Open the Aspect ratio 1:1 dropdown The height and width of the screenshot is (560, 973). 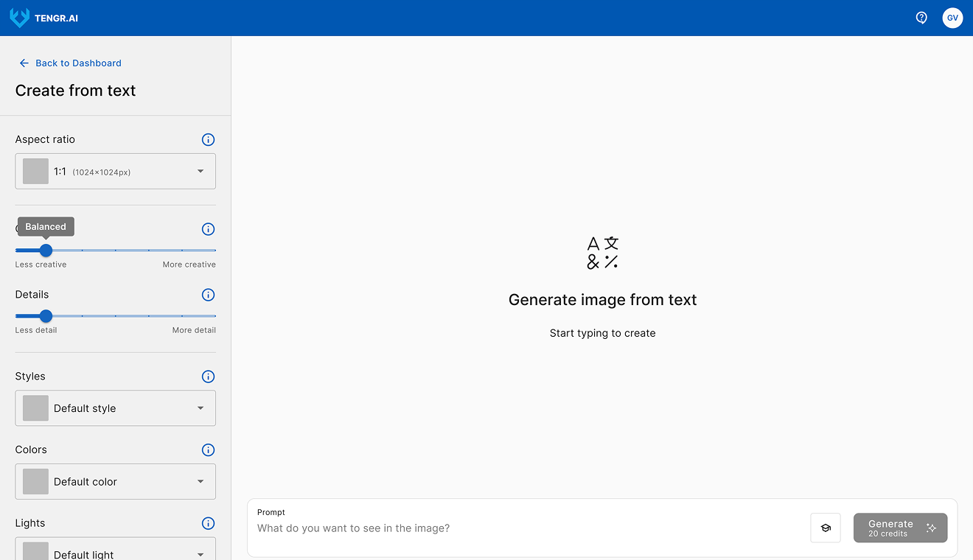tap(115, 171)
